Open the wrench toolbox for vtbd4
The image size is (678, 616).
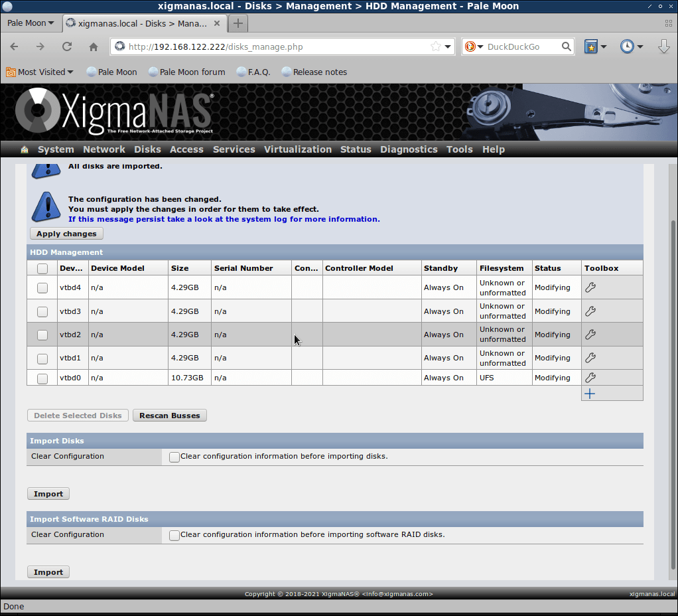pyautogui.click(x=590, y=287)
